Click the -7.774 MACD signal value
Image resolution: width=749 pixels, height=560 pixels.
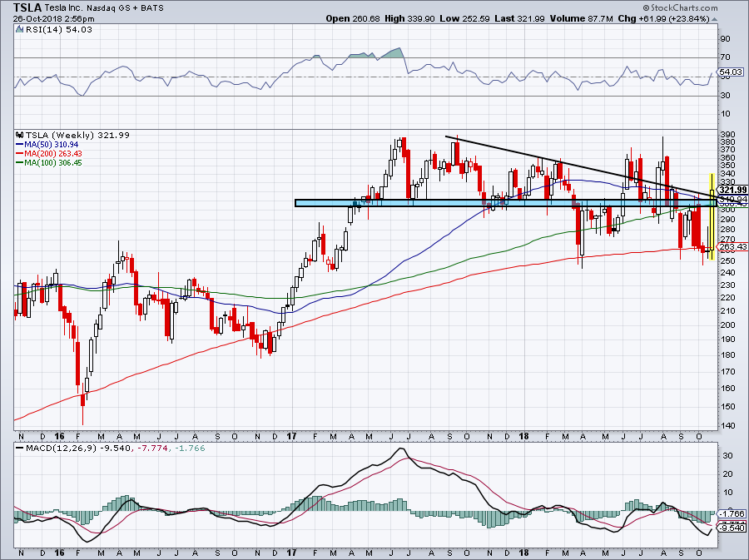tap(152, 448)
